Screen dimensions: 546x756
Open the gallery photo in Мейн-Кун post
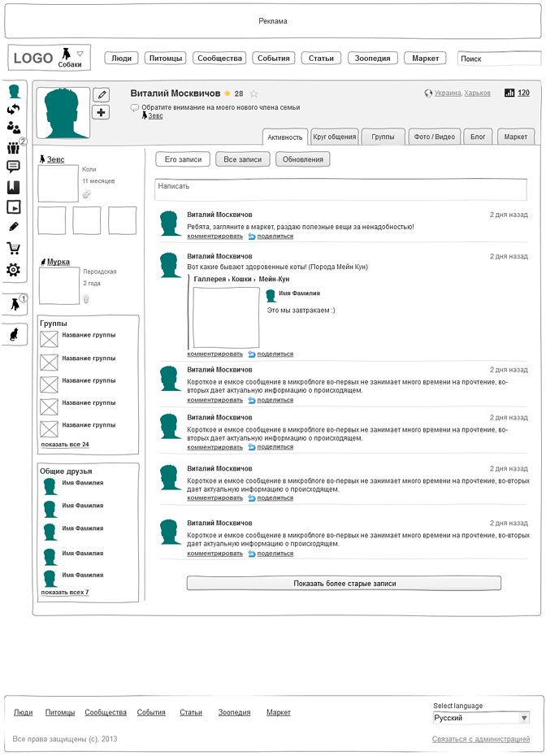coord(226,317)
